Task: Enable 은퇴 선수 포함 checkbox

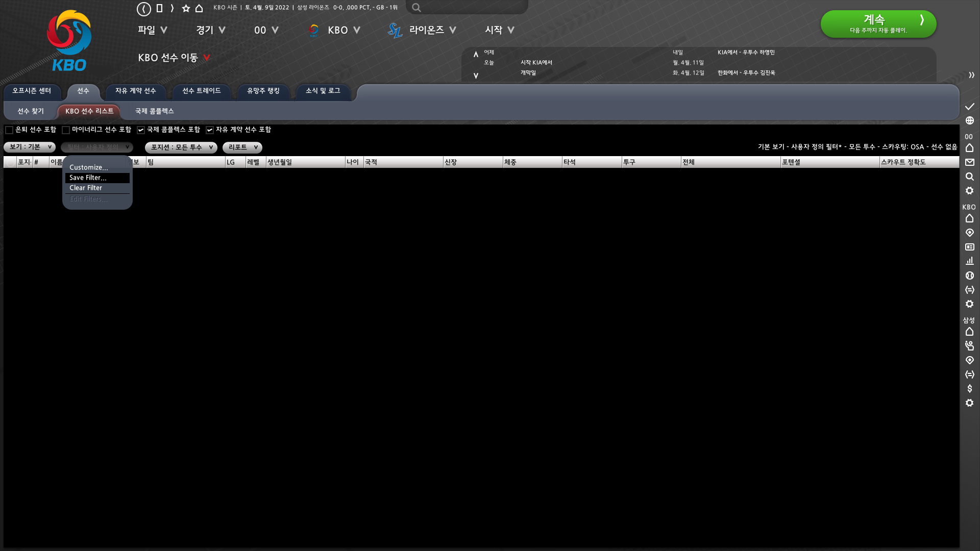Action: coord(9,130)
